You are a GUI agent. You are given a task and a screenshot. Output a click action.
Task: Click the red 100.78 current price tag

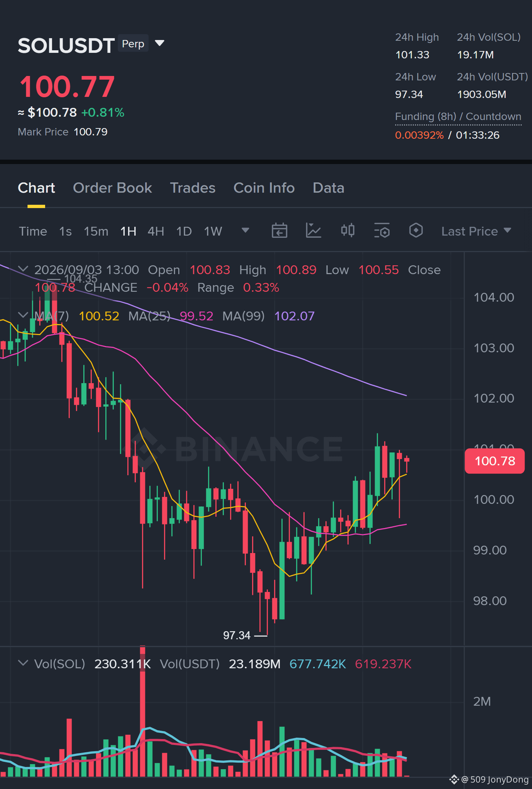(x=495, y=461)
